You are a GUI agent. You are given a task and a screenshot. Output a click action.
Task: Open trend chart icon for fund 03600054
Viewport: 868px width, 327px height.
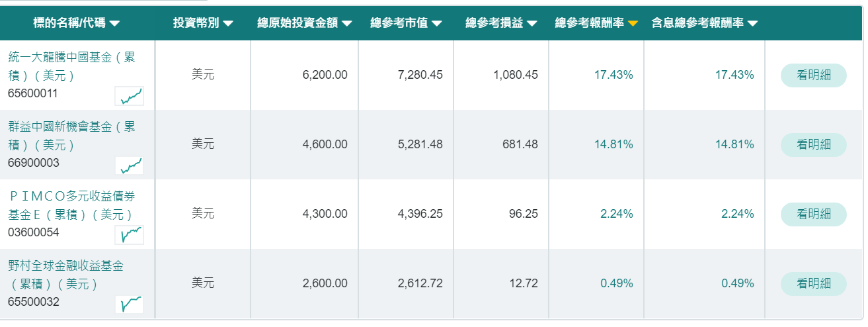click(x=129, y=235)
